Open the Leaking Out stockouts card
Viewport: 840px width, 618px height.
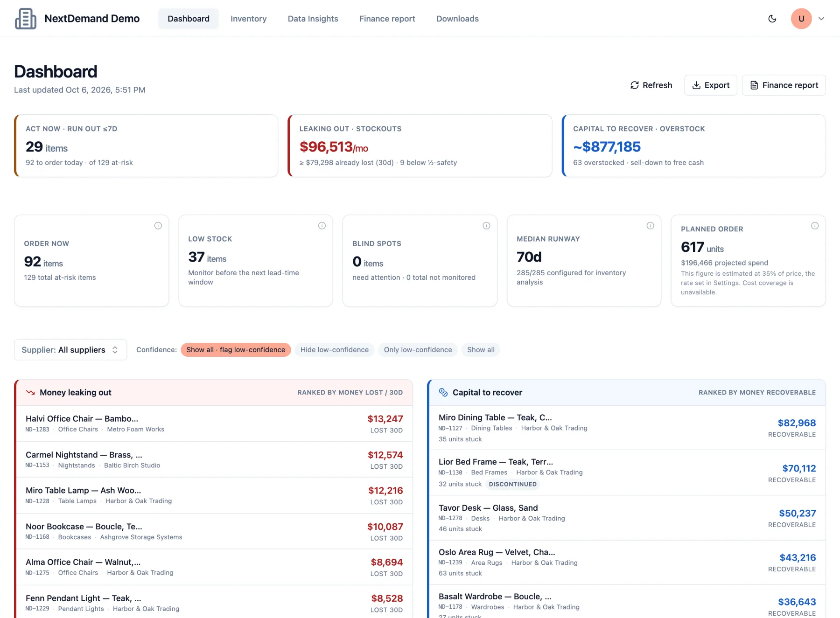(420, 146)
